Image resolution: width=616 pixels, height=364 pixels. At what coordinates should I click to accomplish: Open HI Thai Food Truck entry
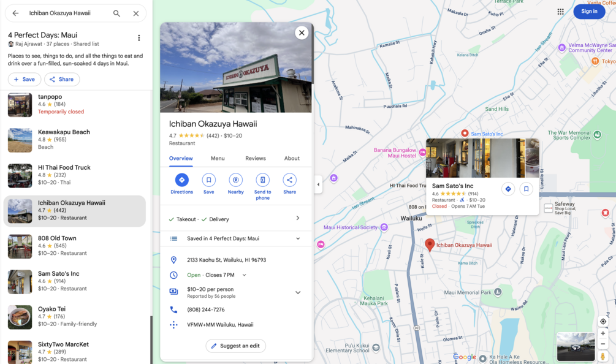point(75,175)
